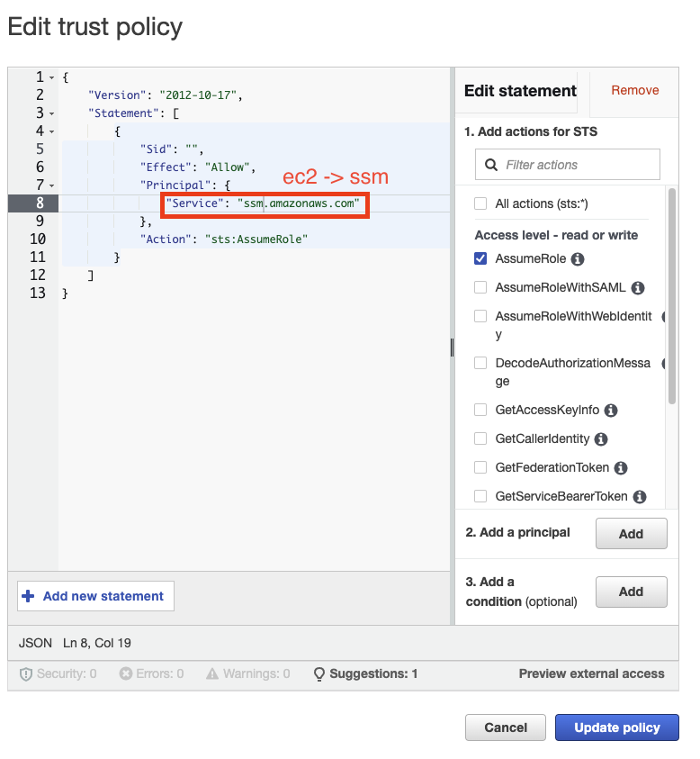Click the Security shield status icon

[25, 674]
